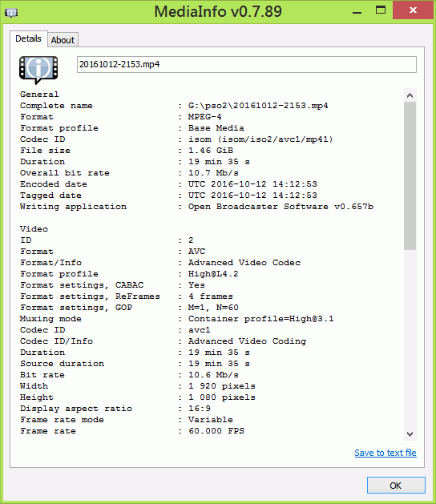Click the vertical scrollbar thumb
The image size is (436, 504).
pyautogui.click(x=410, y=175)
